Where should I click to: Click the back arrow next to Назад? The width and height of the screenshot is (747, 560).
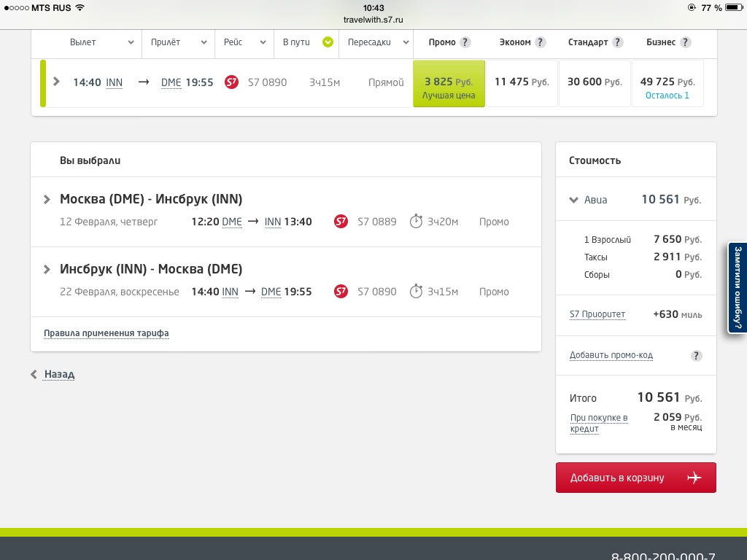[x=34, y=374]
